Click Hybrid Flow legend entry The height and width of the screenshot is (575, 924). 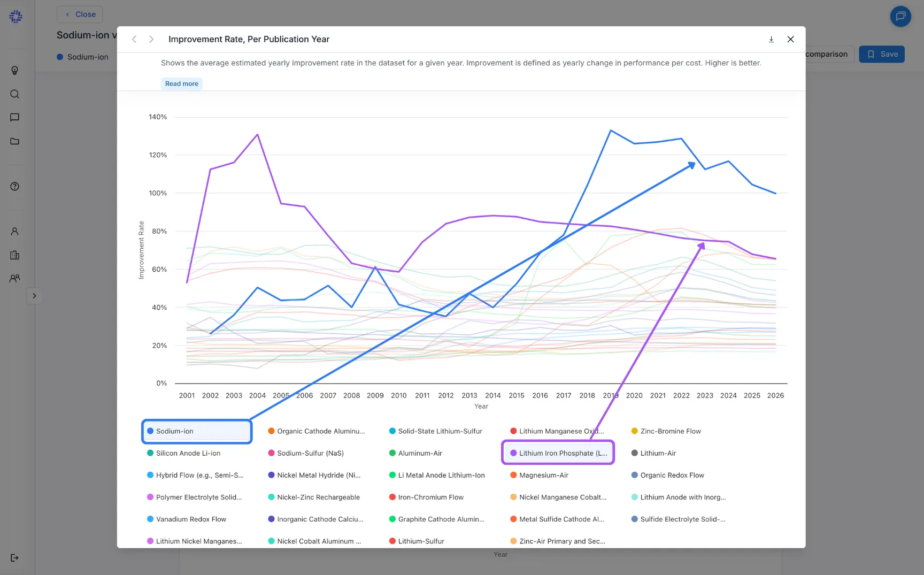pyautogui.click(x=195, y=475)
